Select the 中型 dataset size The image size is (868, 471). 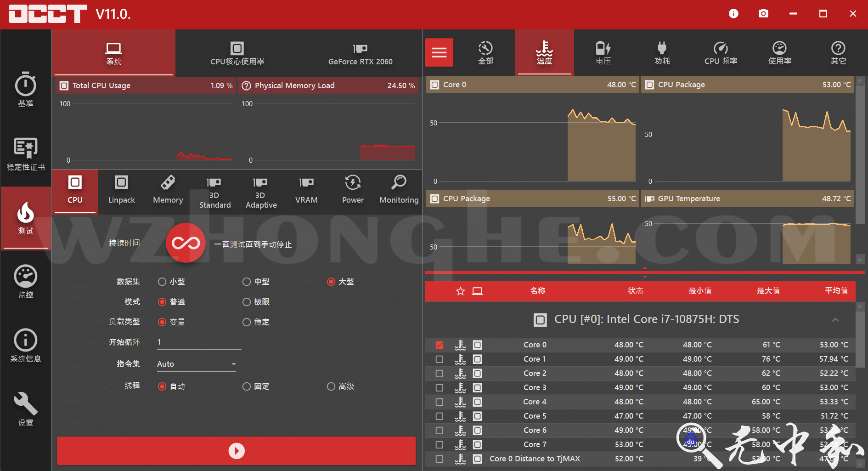(x=247, y=282)
